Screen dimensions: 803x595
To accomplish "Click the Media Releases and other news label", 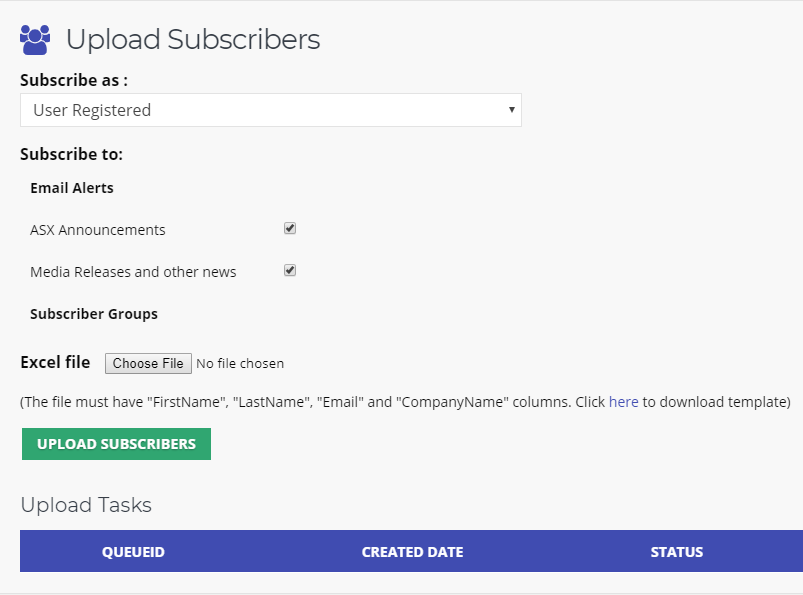I will click(133, 272).
